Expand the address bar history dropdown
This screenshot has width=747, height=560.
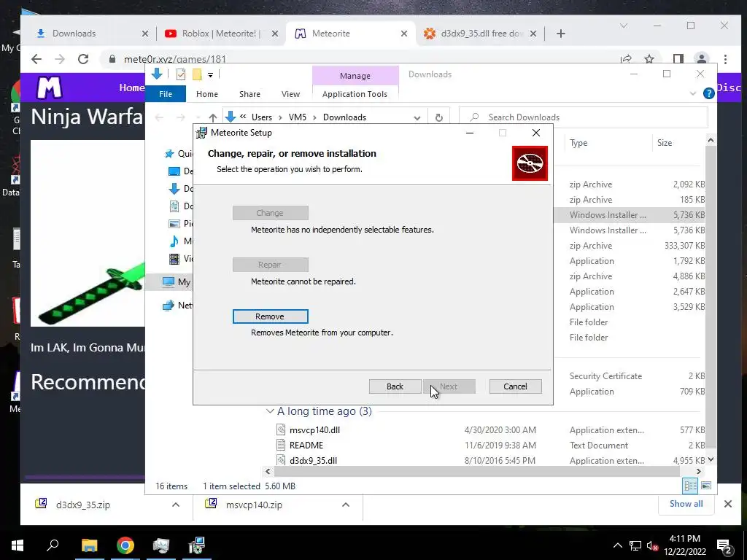[417, 117]
